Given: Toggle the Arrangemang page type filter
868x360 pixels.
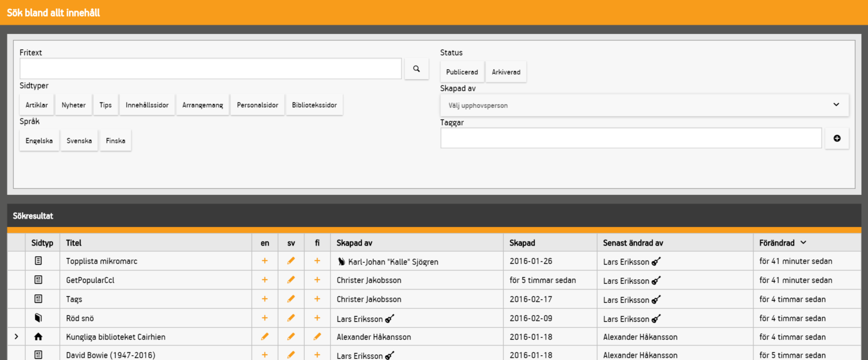Looking at the screenshot, I should click(x=203, y=105).
